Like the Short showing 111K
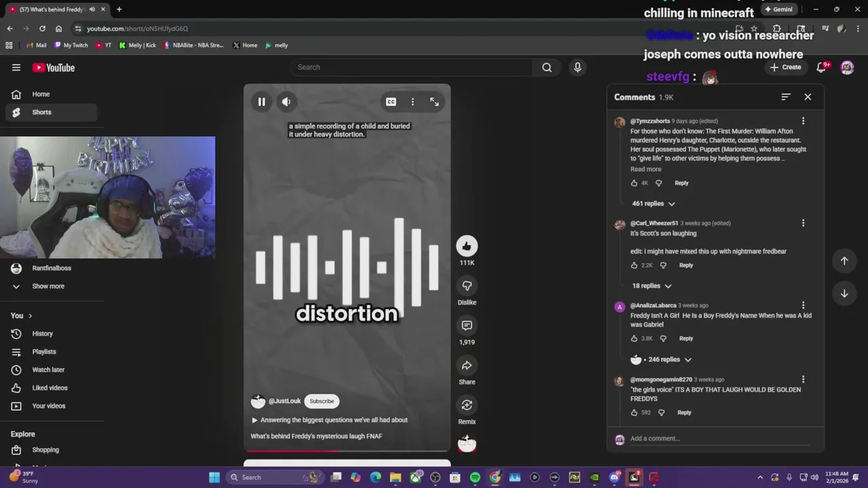This screenshot has width=868, height=488. (467, 246)
